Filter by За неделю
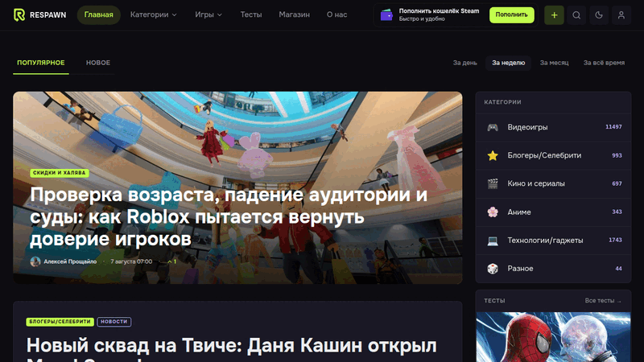The image size is (644, 362). (509, 63)
